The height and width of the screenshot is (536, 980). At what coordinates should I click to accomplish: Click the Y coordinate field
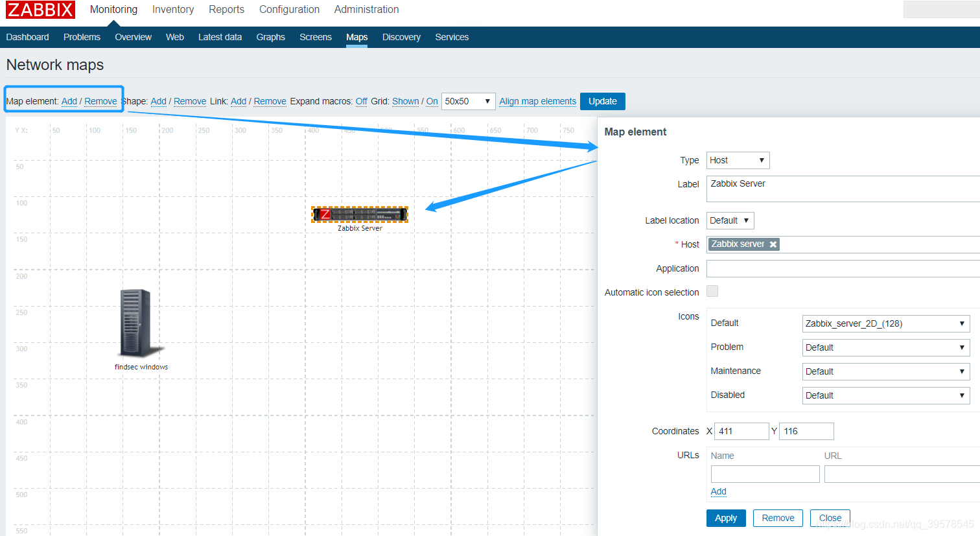(806, 431)
